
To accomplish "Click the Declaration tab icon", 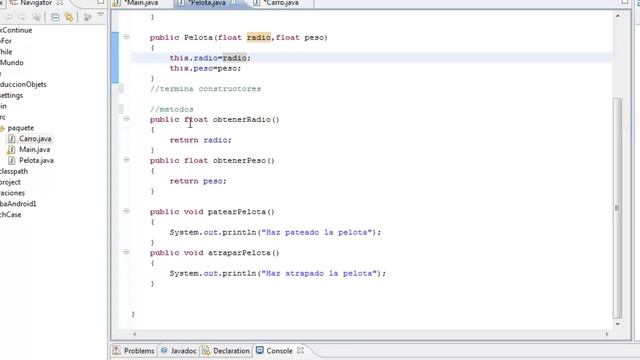I will click(206, 351).
